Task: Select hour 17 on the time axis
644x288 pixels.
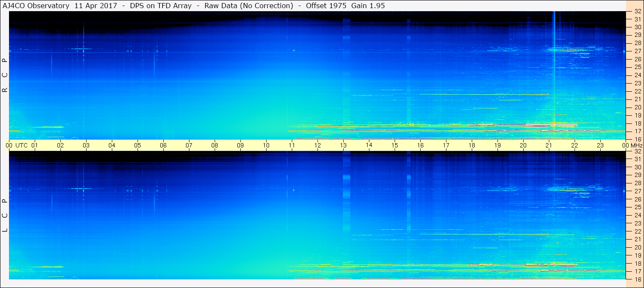Action: pos(446,145)
